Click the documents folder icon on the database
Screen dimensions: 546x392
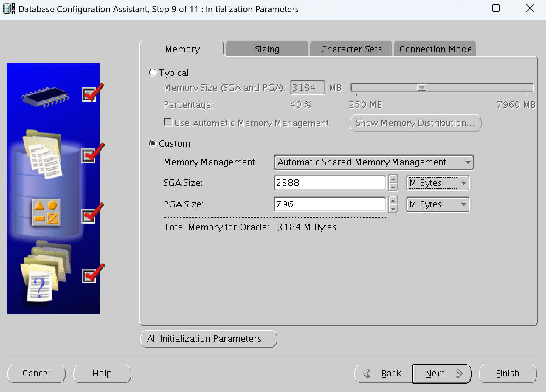tap(42, 154)
